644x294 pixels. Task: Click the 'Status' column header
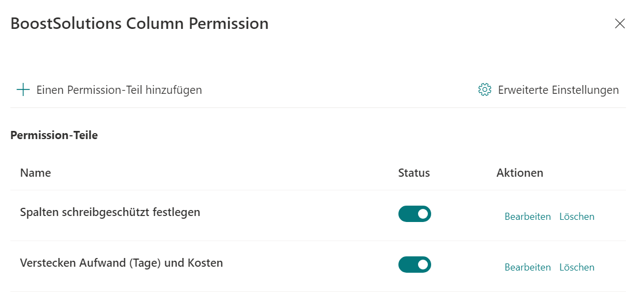[x=414, y=173]
